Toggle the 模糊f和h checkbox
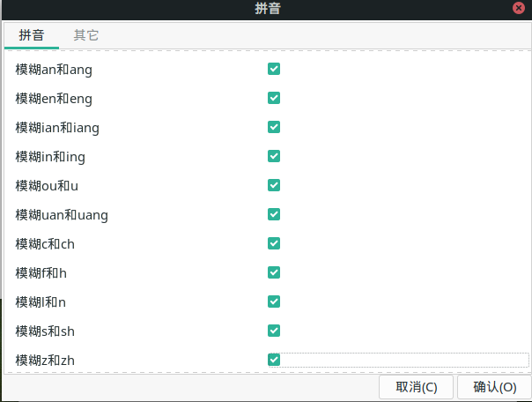This screenshot has width=532, height=402. [x=274, y=272]
